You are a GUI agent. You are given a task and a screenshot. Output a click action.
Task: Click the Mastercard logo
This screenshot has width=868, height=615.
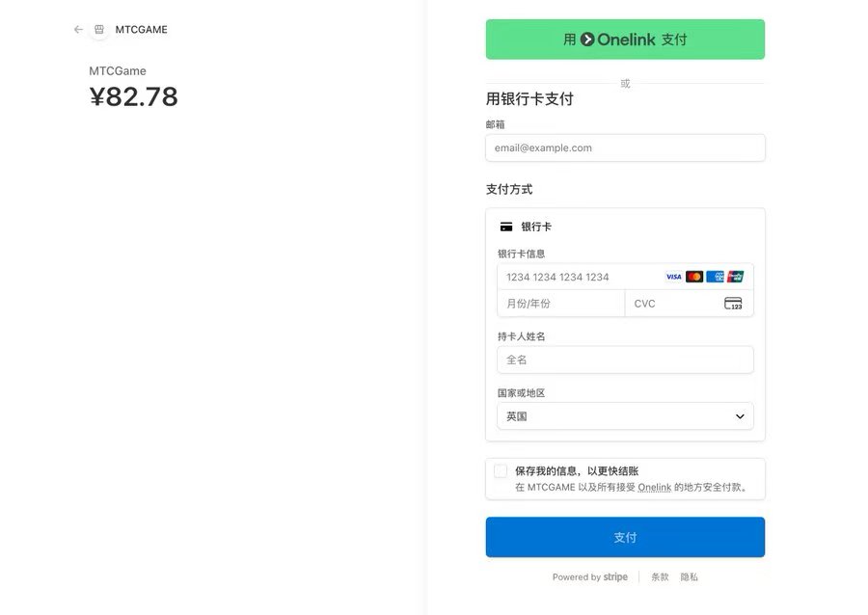tap(694, 277)
